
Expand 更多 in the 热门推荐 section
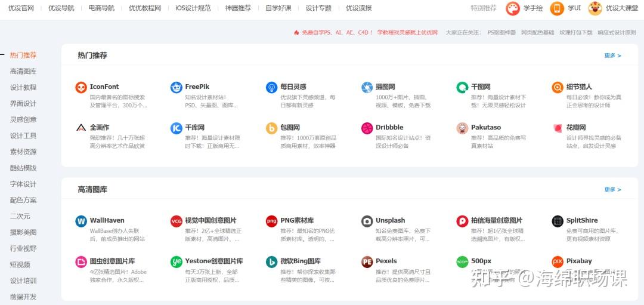coord(612,56)
